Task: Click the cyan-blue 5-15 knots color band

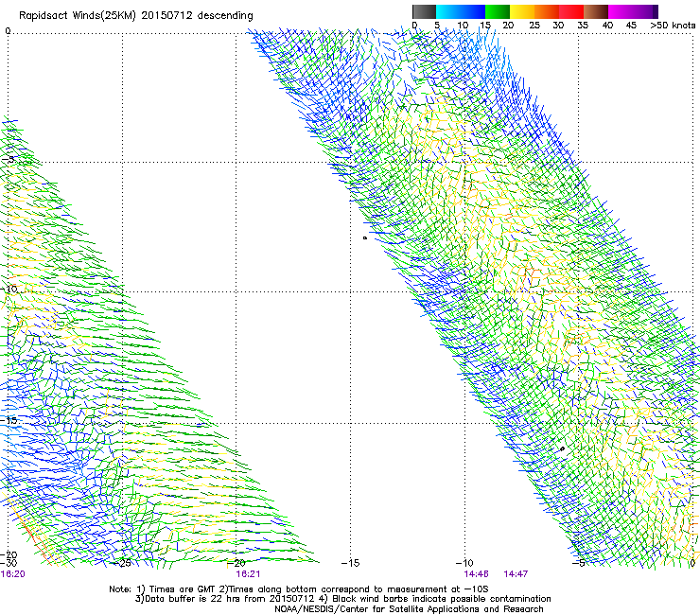Action: point(461,11)
